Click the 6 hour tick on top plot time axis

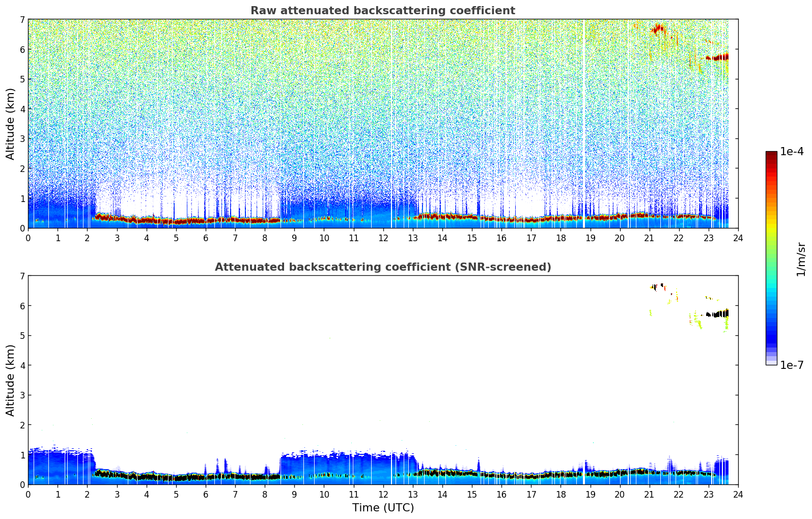(206, 238)
